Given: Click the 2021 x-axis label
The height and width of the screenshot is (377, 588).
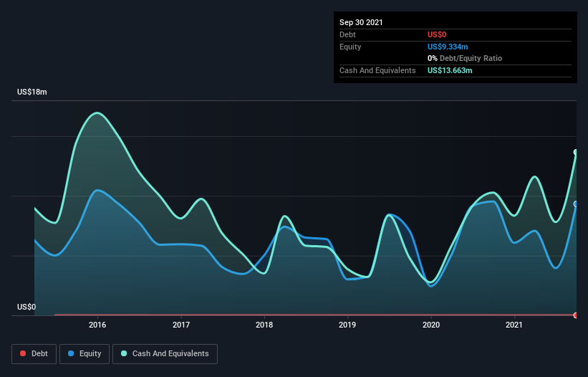Looking at the screenshot, I should coord(514,325).
